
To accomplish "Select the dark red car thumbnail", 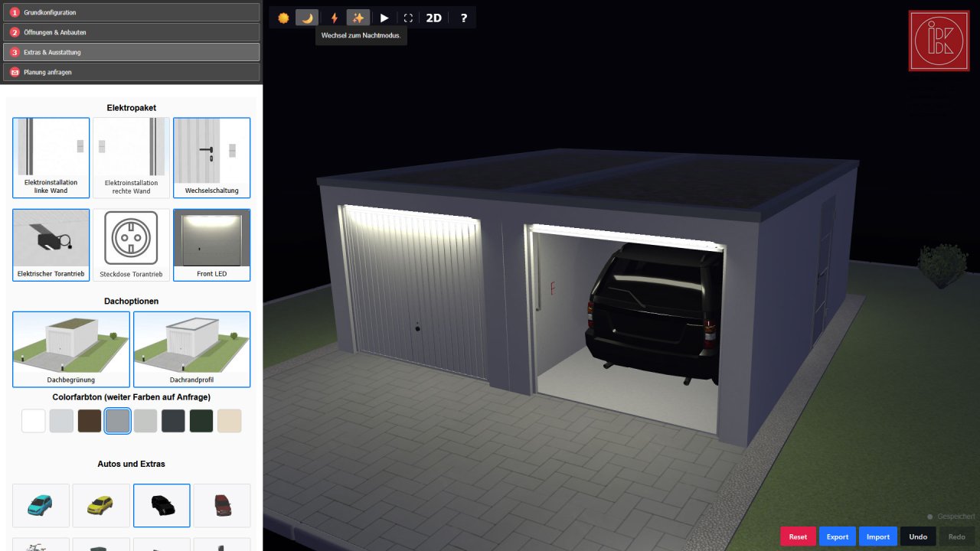I will pos(222,505).
